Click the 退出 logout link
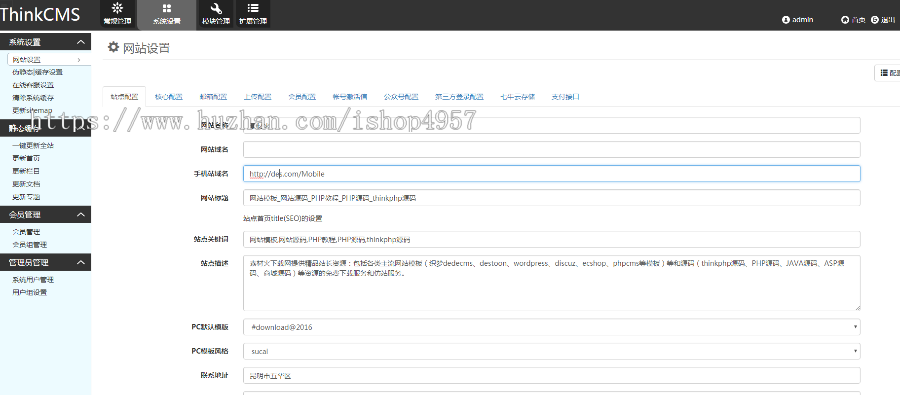Viewport: 900px width, 395px height. (889, 20)
